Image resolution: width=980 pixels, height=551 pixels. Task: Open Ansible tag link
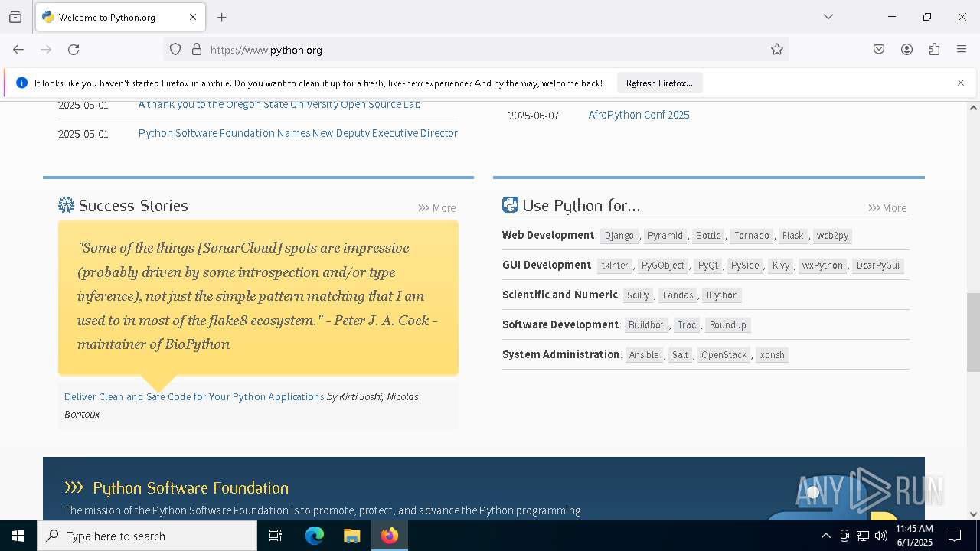click(644, 355)
